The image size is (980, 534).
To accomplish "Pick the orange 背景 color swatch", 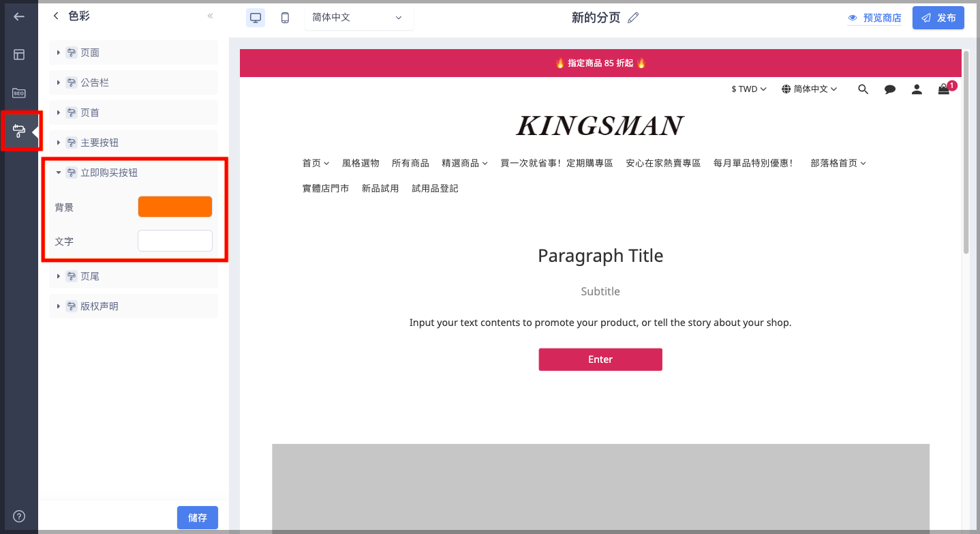I will coord(175,207).
